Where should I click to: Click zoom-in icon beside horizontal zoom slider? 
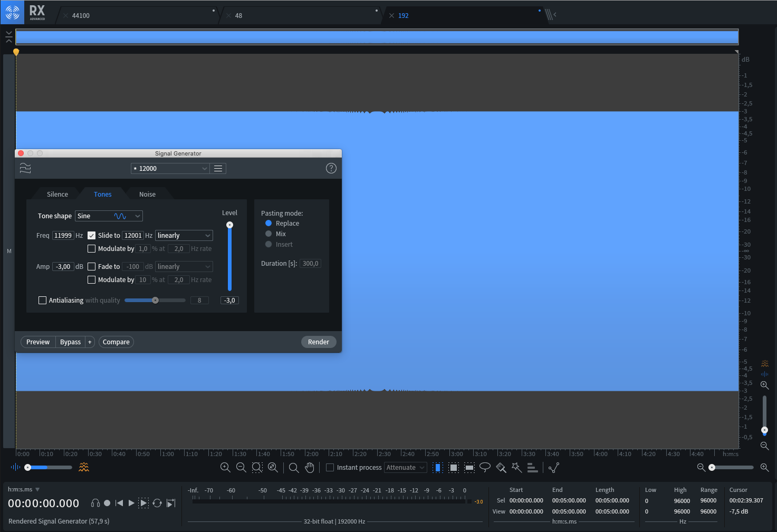coord(764,467)
